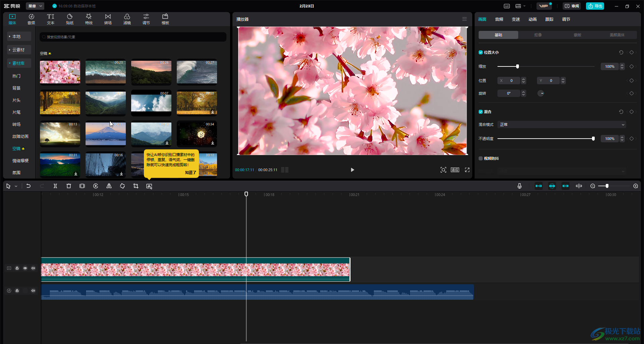Open keyboard shortcuts icon in title bar

tap(507, 6)
